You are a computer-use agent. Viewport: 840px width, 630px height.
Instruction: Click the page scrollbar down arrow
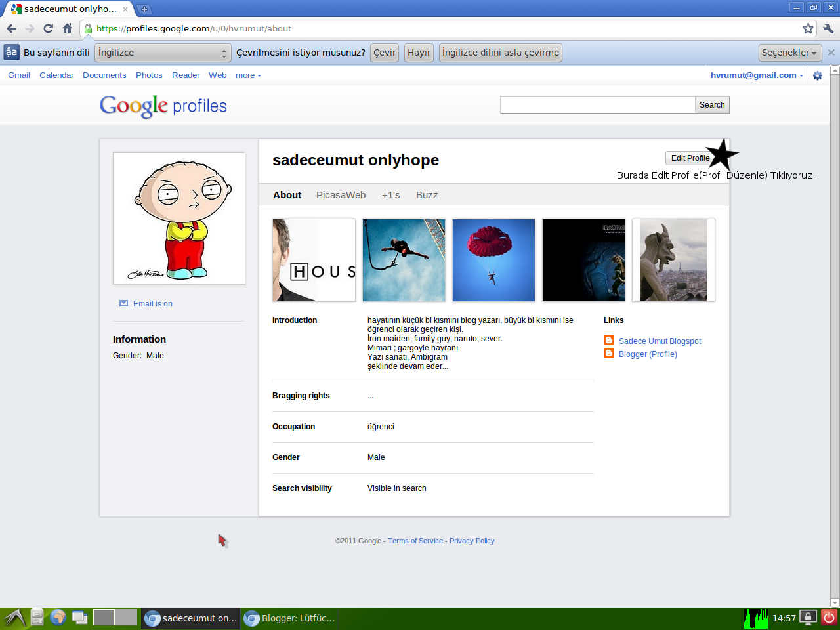835,602
